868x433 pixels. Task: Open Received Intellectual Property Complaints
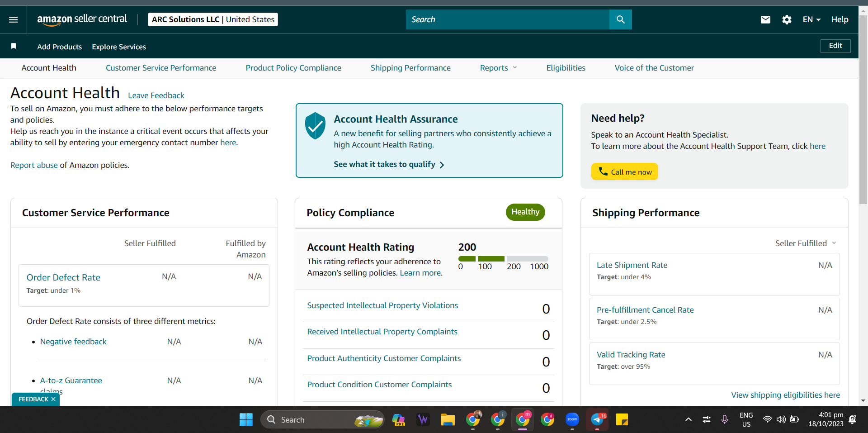coord(382,332)
